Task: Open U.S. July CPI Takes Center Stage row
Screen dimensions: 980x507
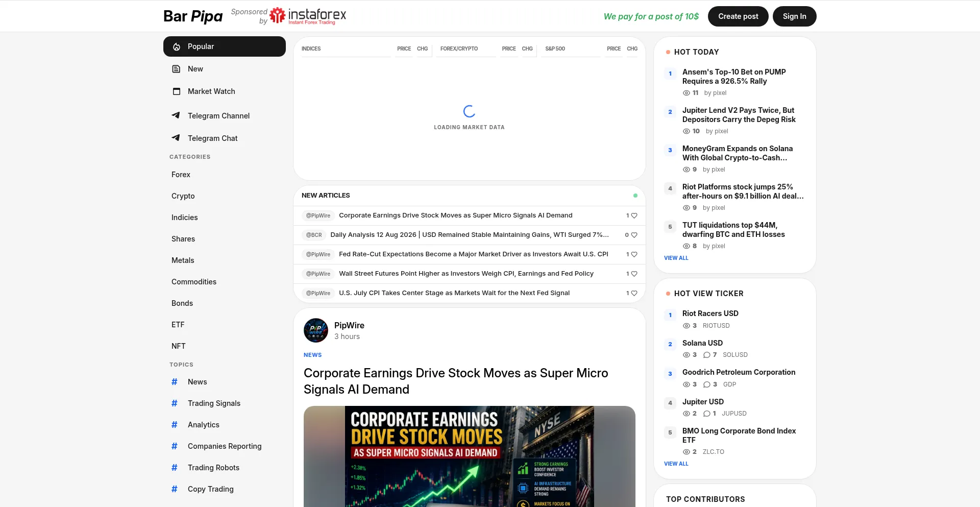Action: [470, 293]
